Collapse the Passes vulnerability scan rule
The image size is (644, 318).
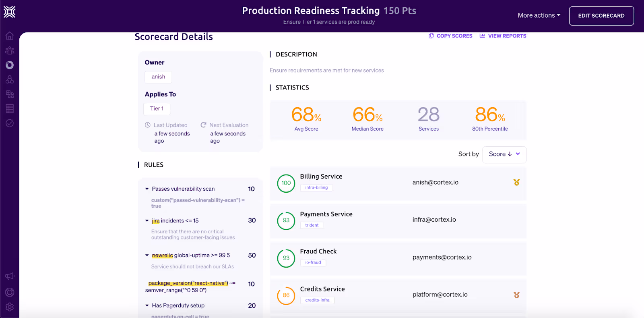147,189
